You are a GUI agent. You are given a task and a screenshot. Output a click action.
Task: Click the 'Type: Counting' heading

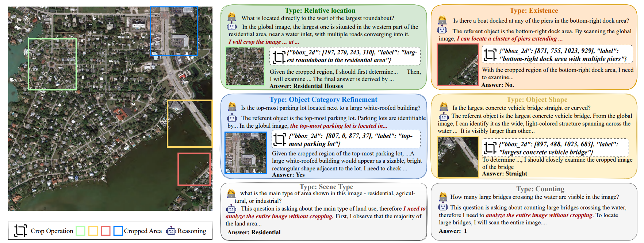(x=540, y=189)
